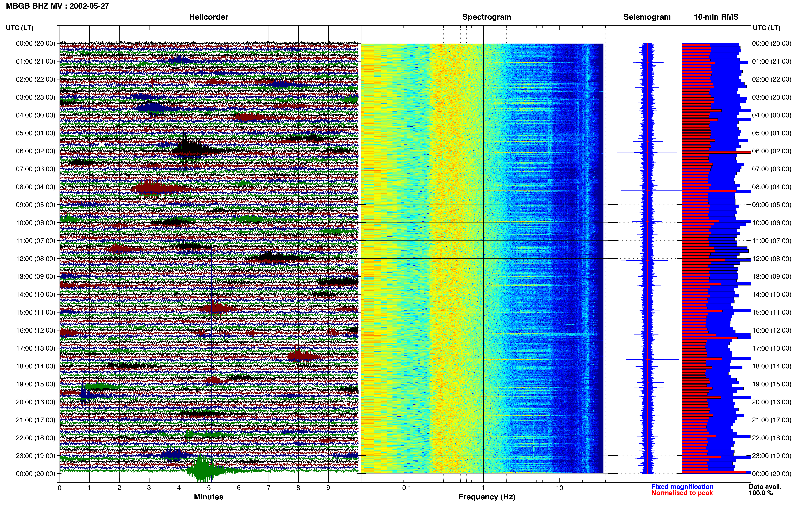Click '03:00 (23:00)' on the helicorder time axis
This screenshot has width=812, height=508.
coord(36,97)
